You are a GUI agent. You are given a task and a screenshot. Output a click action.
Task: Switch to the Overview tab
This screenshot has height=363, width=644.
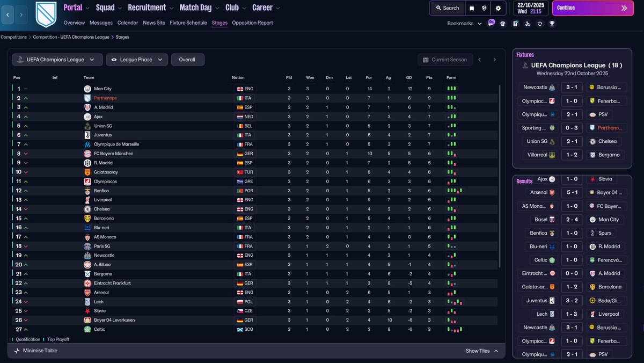tap(74, 23)
